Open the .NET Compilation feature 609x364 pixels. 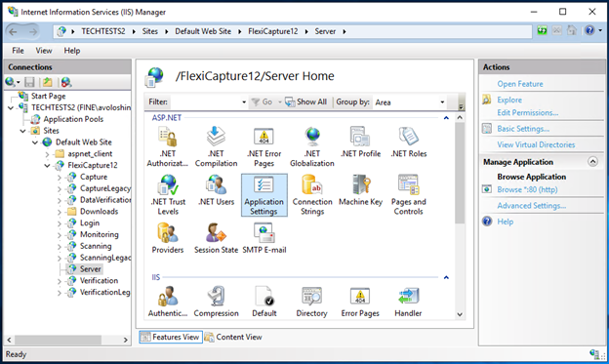click(216, 146)
